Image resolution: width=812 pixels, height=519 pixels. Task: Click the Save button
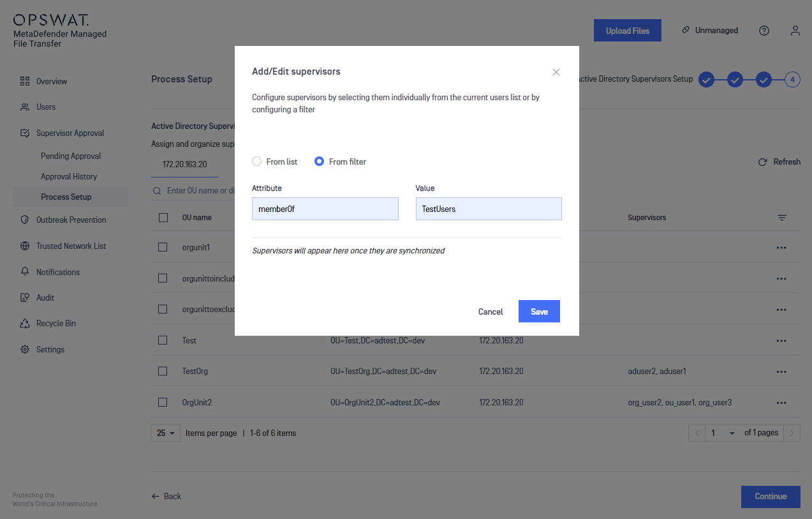[539, 312]
